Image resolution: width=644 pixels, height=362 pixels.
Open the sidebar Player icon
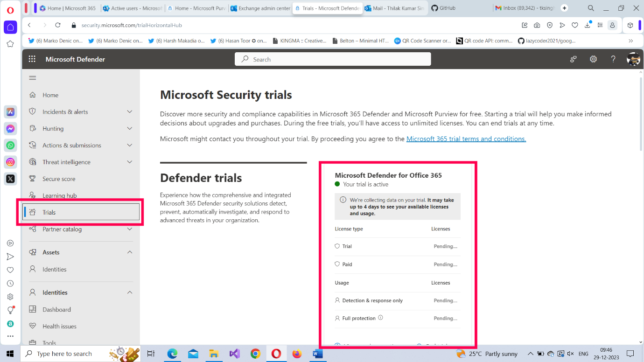pos(10,243)
